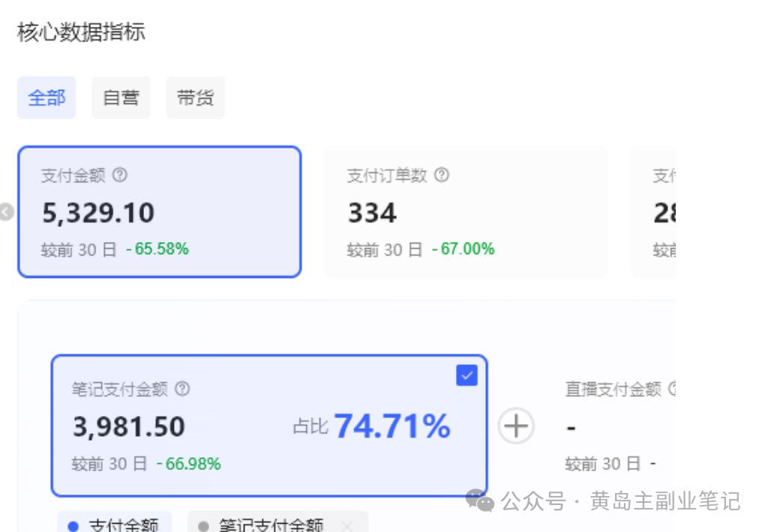
Task: Open help icon beside 笔记支付金额
Action: coord(182,389)
